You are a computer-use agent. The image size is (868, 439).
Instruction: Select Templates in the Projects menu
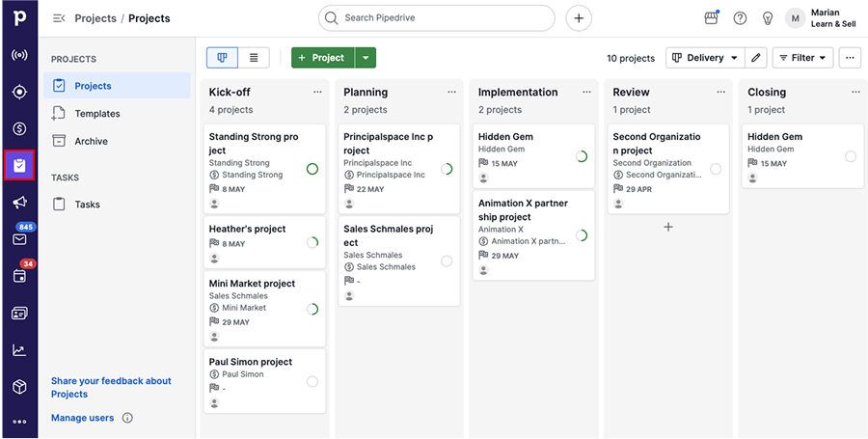[x=97, y=114]
